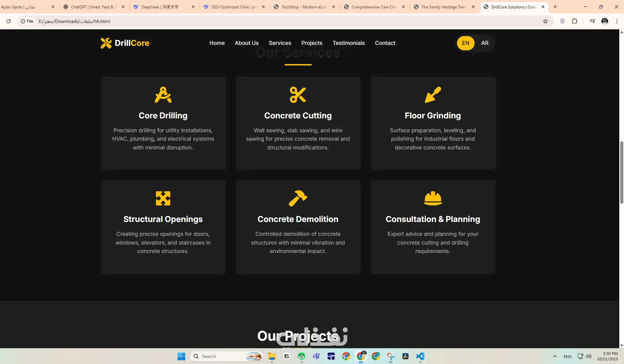Click the Consultation & Planning card heading
624x364 pixels.
click(x=433, y=219)
